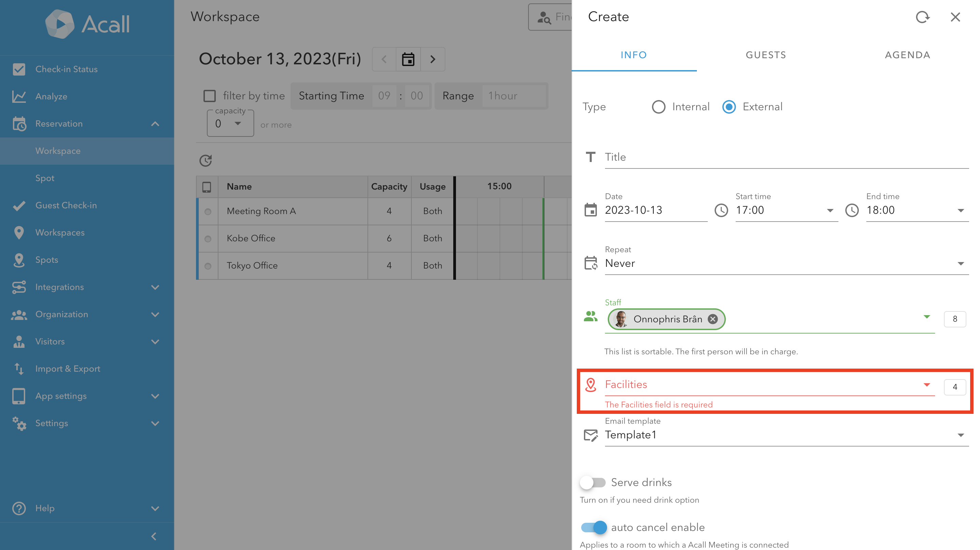Image resolution: width=980 pixels, height=550 pixels.
Task: Switch to the GUESTS tab
Action: tap(766, 55)
